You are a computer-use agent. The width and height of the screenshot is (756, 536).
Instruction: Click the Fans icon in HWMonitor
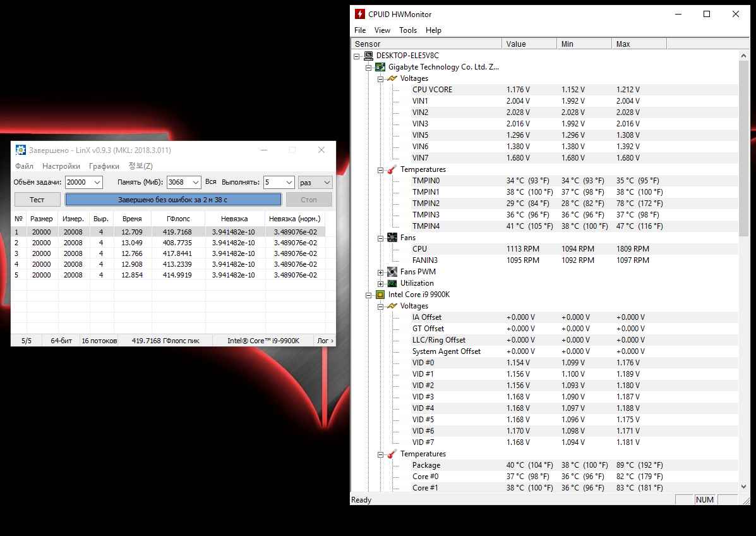pyautogui.click(x=392, y=238)
